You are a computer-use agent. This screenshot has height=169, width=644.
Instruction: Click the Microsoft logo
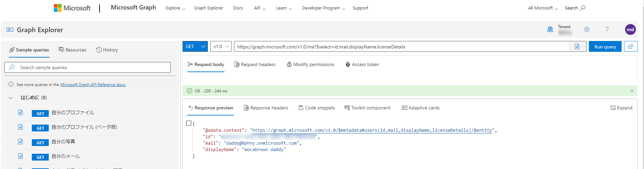[72, 8]
